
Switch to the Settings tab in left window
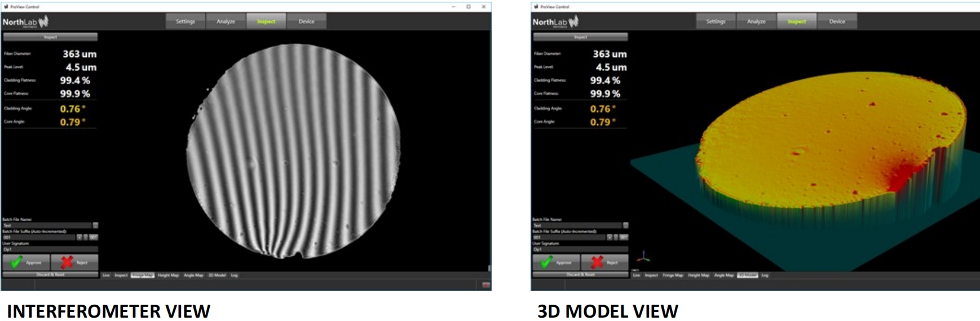(x=185, y=21)
